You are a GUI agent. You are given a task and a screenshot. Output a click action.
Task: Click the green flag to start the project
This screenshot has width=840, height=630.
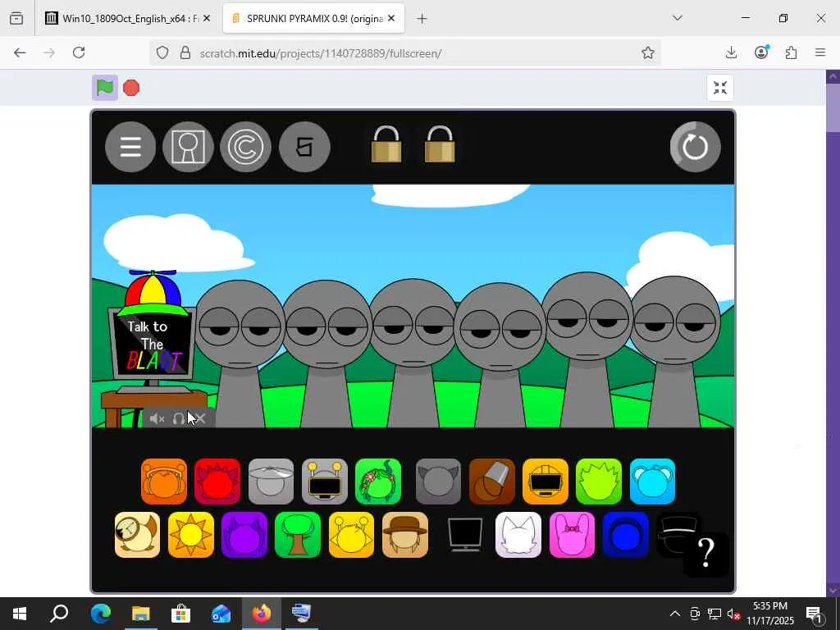coord(105,87)
